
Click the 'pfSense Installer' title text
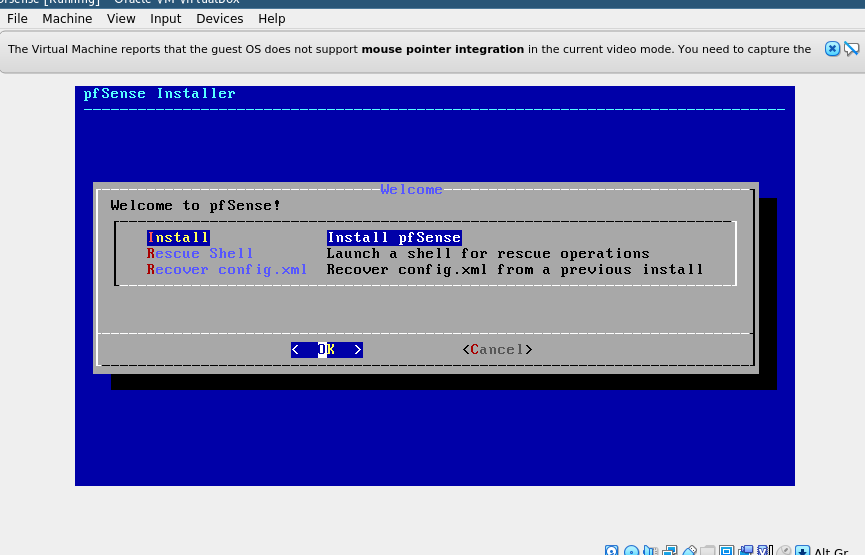[x=159, y=94]
